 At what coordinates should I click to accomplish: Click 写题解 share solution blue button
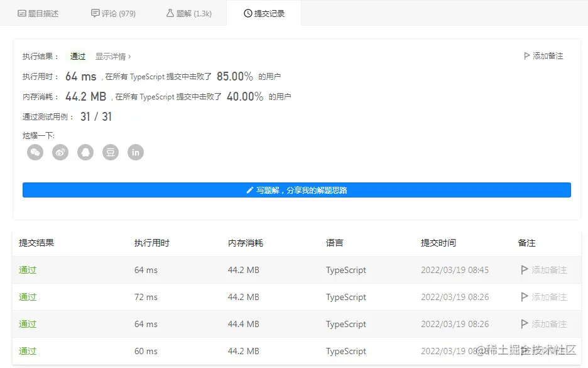pyautogui.click(x=297, y=190)
